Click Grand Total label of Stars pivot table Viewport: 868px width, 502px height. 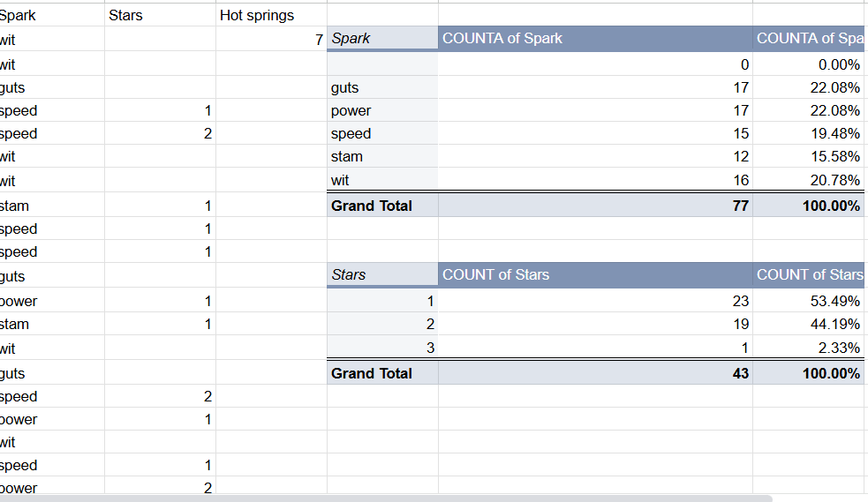click(382, 373)
